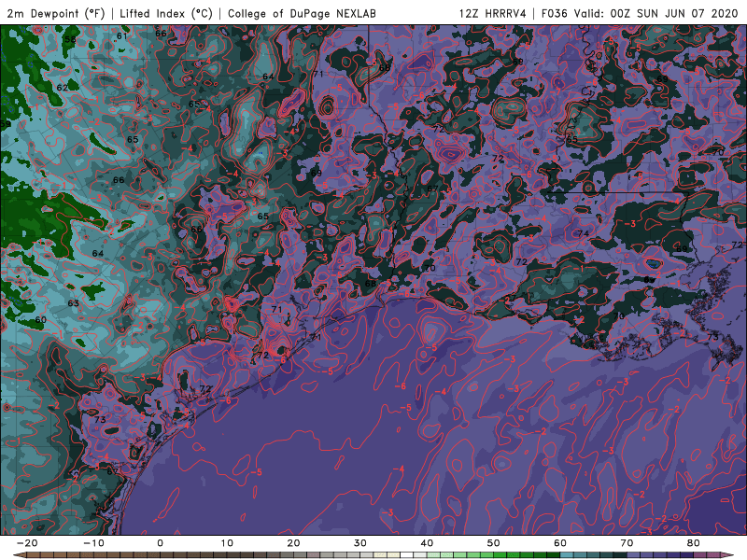Click the "74" dewpoint value on the map
The image size is (747, 560).
[x=583, y=233]
